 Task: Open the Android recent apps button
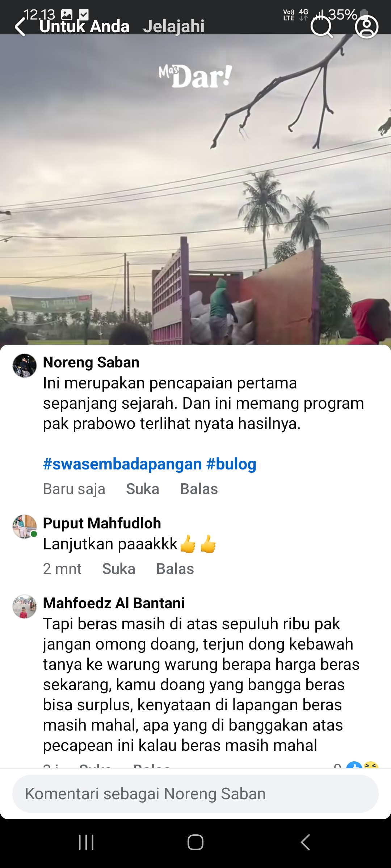point(86,842)
